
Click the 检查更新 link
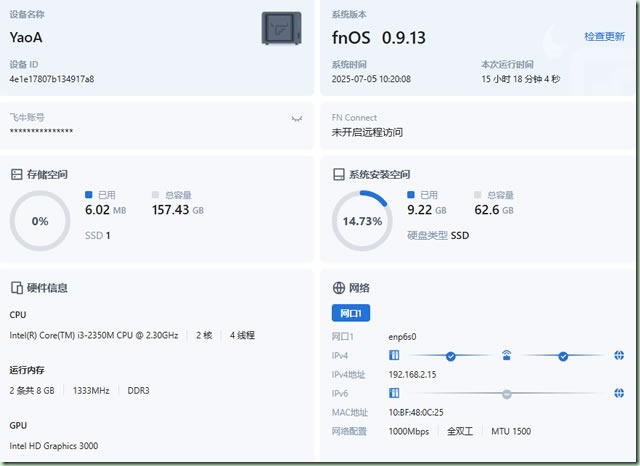[x=604, y=37]
